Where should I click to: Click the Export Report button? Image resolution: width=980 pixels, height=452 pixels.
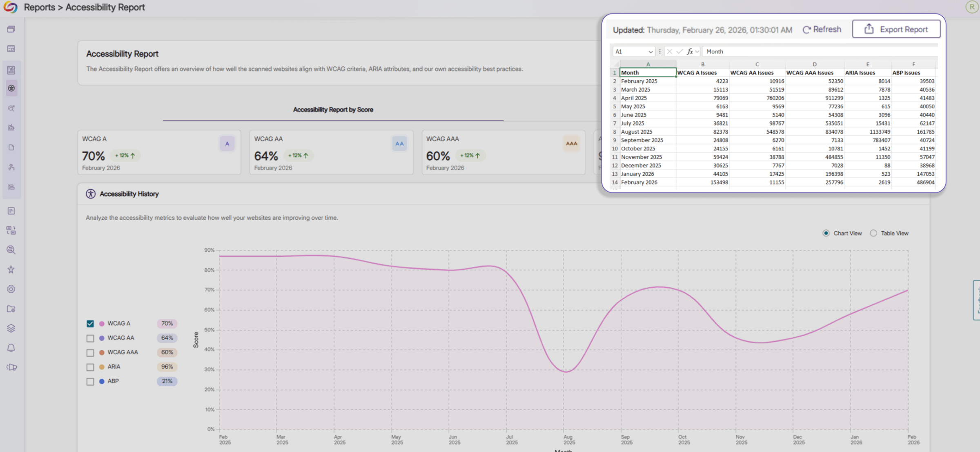click(x=896, y=29)
